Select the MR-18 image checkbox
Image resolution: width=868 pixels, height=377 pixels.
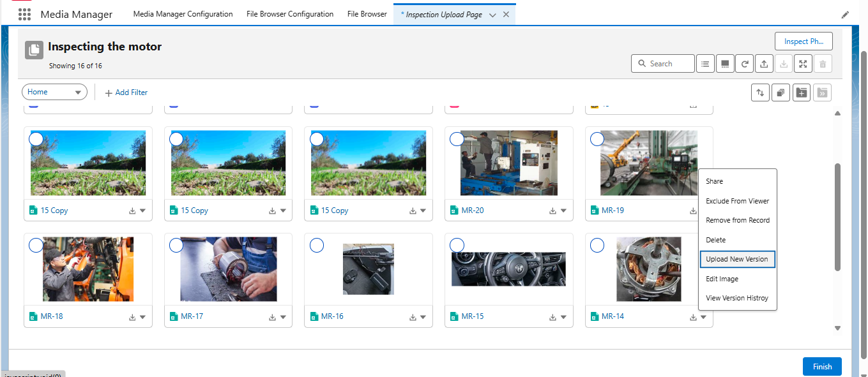[x=36, y=245]
